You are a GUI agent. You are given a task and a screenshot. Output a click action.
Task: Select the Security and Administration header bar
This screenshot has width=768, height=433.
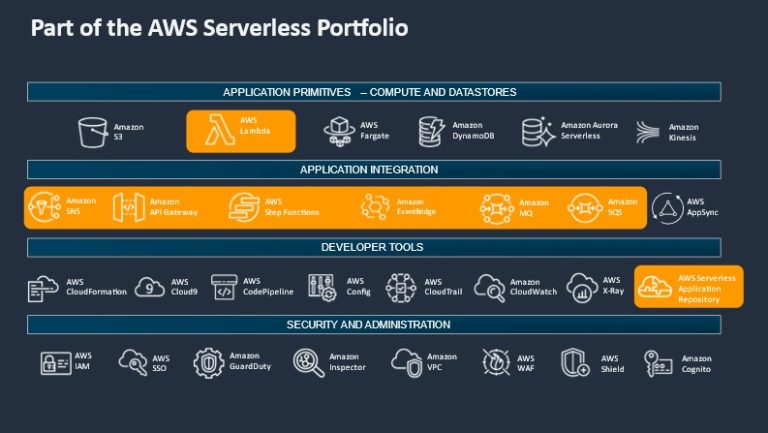pos(374,324)
